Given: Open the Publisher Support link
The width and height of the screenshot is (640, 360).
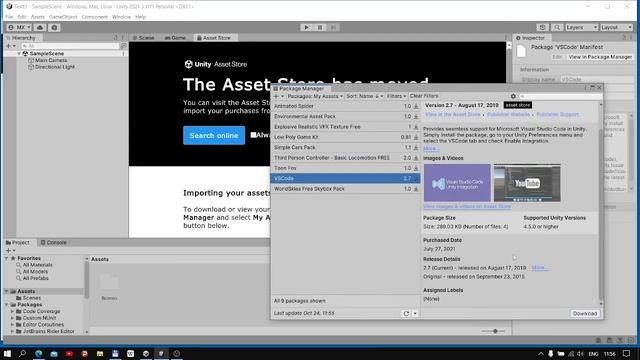Looking at the screenshot, I should [x=558, y=115].
